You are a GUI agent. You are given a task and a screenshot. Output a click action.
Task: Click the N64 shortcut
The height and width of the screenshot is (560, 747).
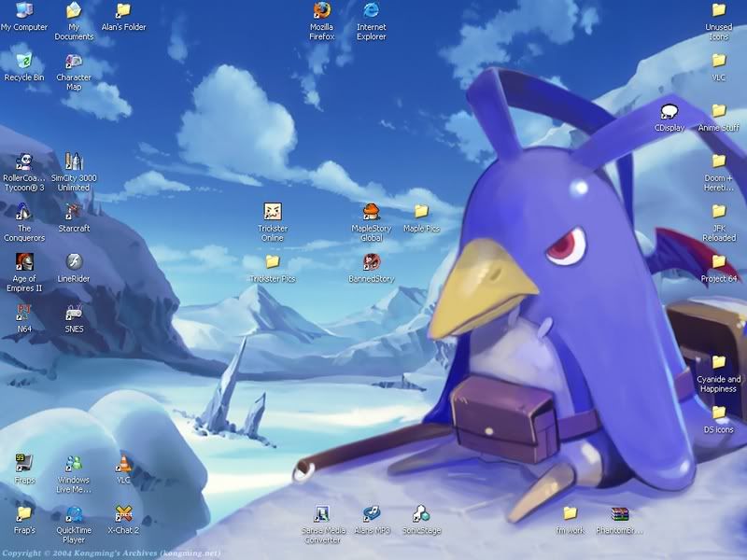tap(24, 318)
